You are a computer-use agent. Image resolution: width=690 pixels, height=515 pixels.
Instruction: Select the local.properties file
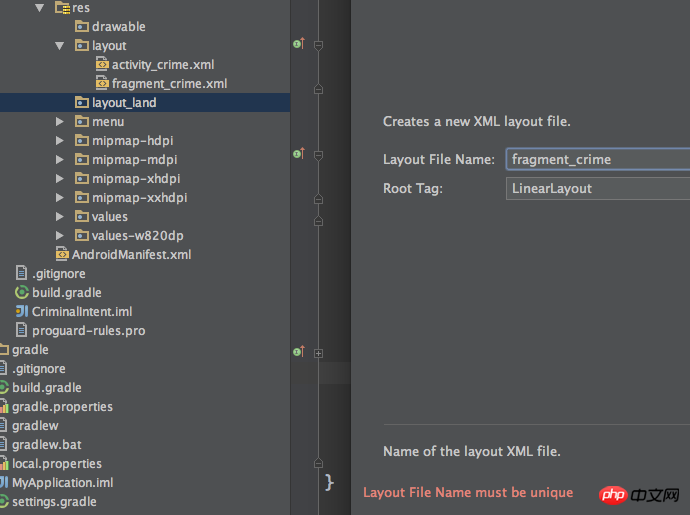click(57, 464)
